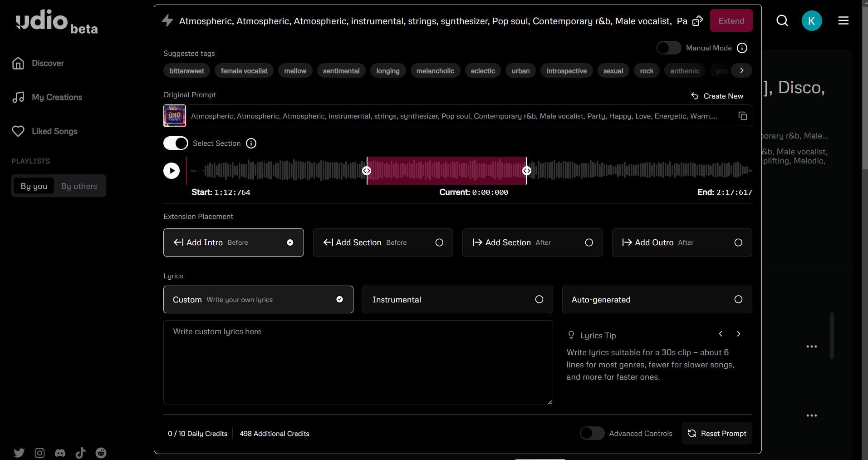Screen dimensions: 868x460
Task: Select Add Section After placement
Action: pyautogui.click(x=533, y=242)
